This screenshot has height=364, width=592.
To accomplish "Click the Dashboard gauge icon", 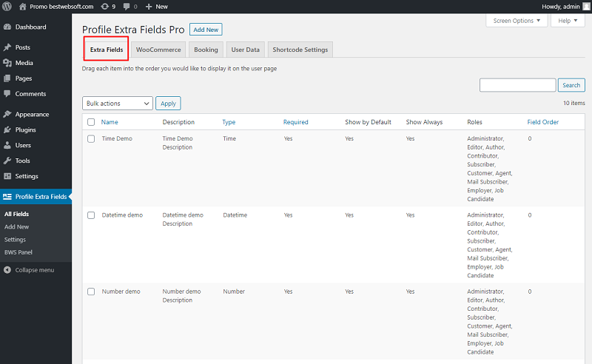I will click(x=7, y=27).
